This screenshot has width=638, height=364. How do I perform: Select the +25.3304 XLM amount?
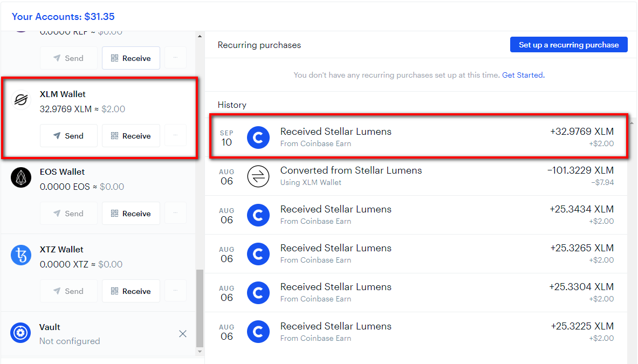click(x=581, y=287)
